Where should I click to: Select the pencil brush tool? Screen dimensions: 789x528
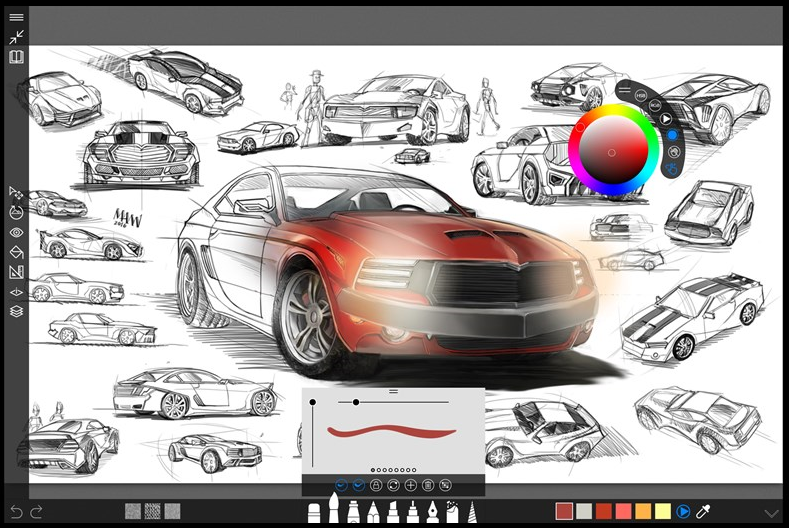point(373,512)
